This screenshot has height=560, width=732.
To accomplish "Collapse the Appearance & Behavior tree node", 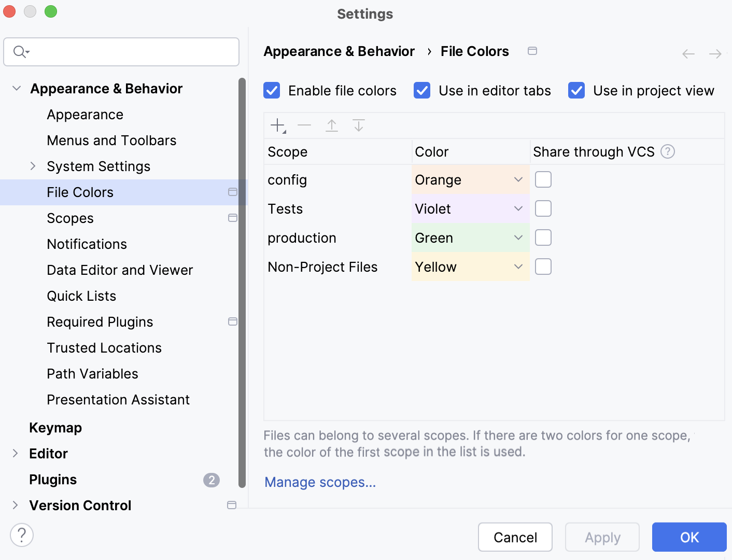I will (17, 88).
